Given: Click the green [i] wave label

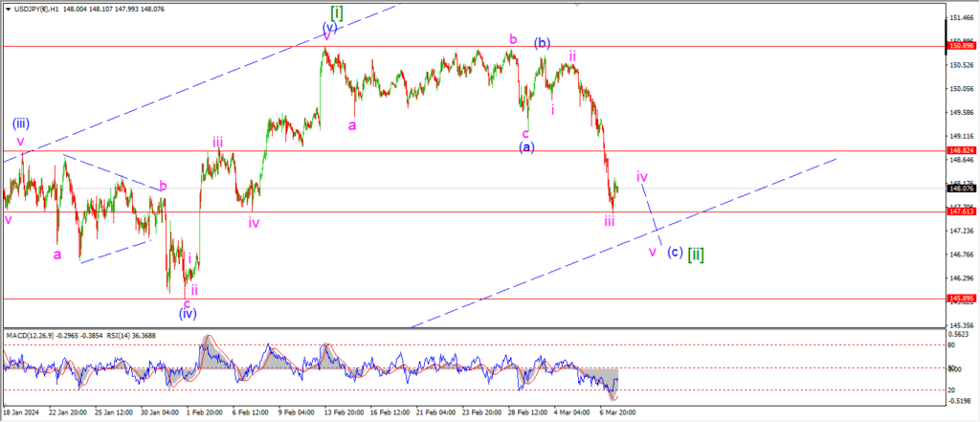Looking at the screenshot, I should coord(337,11).
